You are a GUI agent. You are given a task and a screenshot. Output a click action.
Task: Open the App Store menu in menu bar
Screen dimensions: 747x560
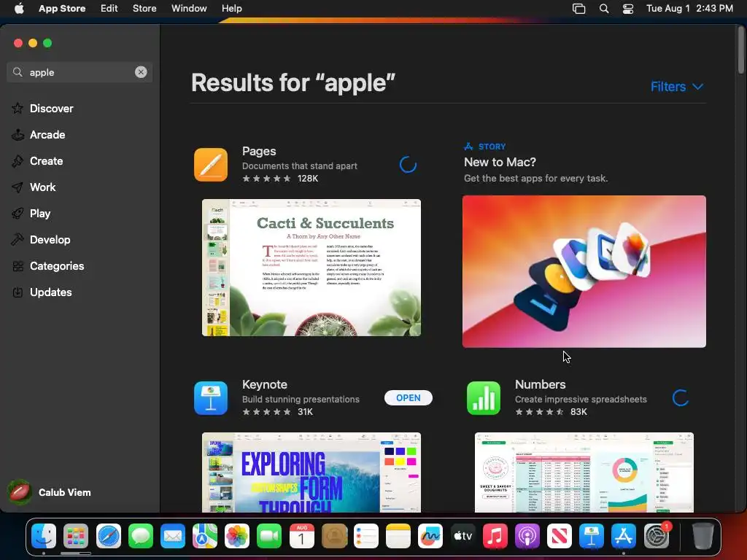coord(62,8)
